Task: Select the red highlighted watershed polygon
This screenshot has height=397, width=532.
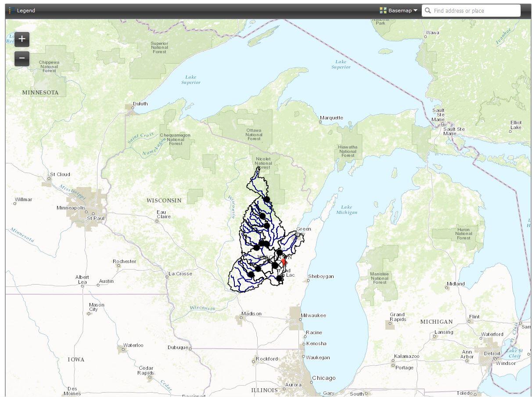Action: point(284,262)
